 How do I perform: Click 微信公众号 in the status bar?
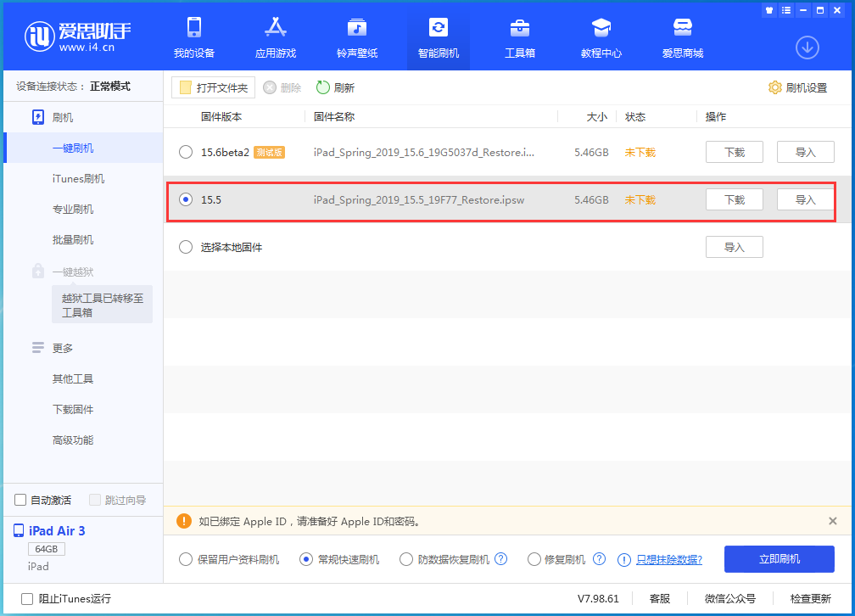click(x=730, y=599)
